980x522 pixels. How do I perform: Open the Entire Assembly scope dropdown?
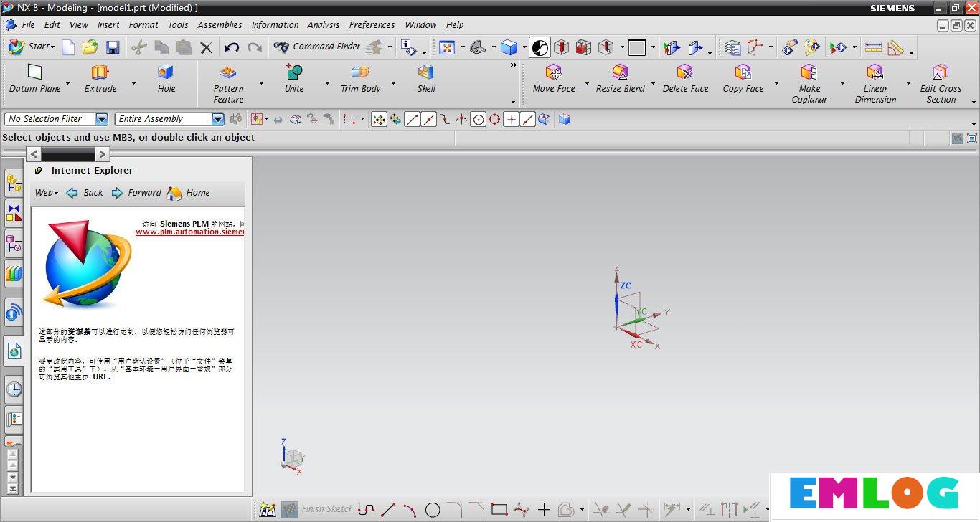click(218, 119)
